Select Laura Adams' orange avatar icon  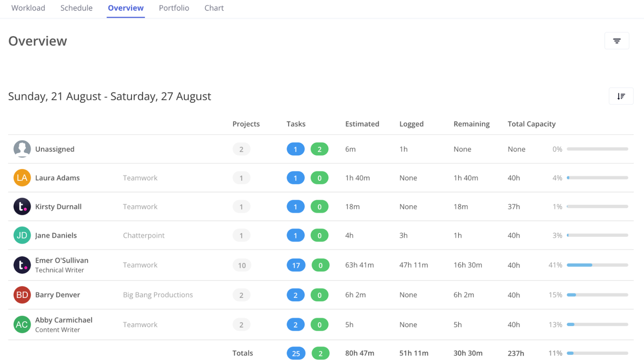tap(22, 177)
